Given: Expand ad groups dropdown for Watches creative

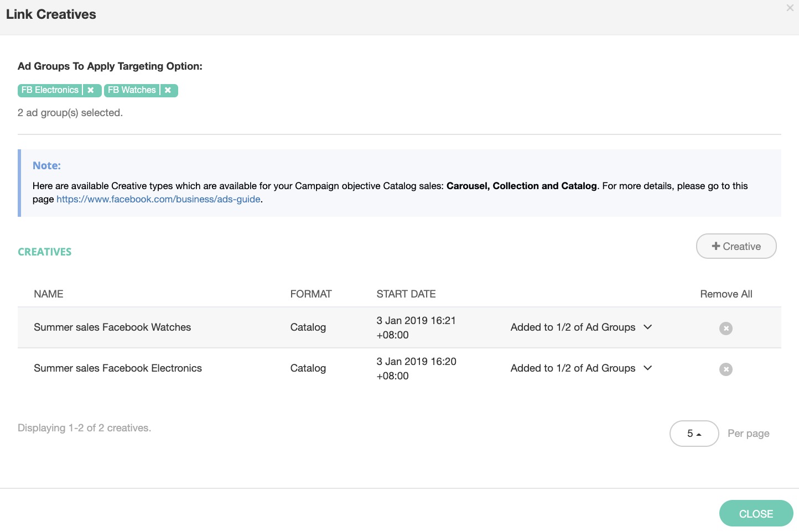Looking at the screenshot, I should tap(647, 327).
